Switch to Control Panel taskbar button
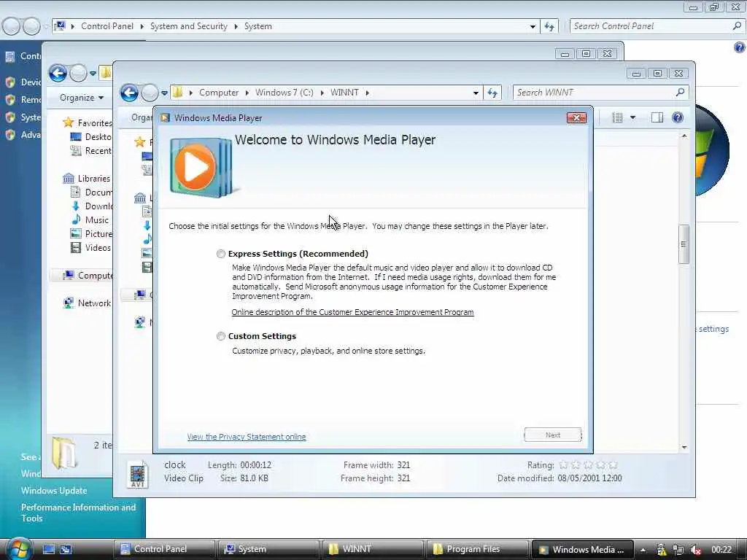This screenshot has width=747, height=560. [164, 549]
